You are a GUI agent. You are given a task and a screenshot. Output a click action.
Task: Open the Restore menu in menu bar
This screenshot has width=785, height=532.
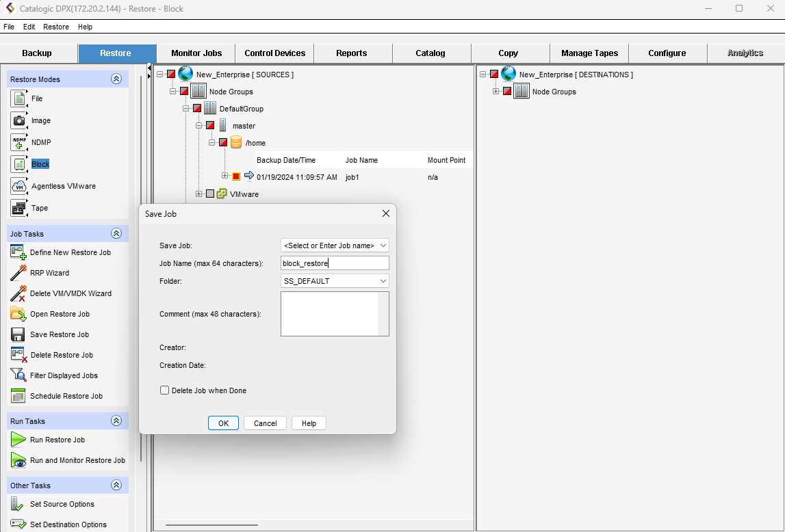(x=56, y=27)
